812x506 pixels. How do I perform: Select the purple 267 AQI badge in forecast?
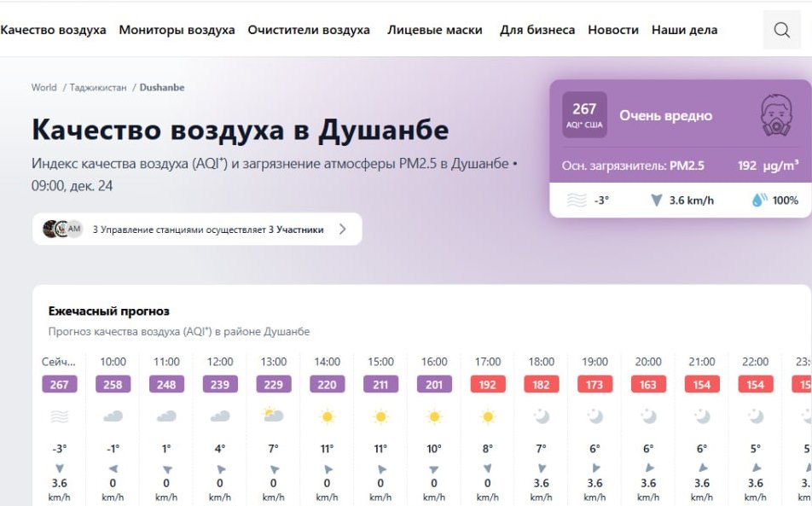pos(59,385)
